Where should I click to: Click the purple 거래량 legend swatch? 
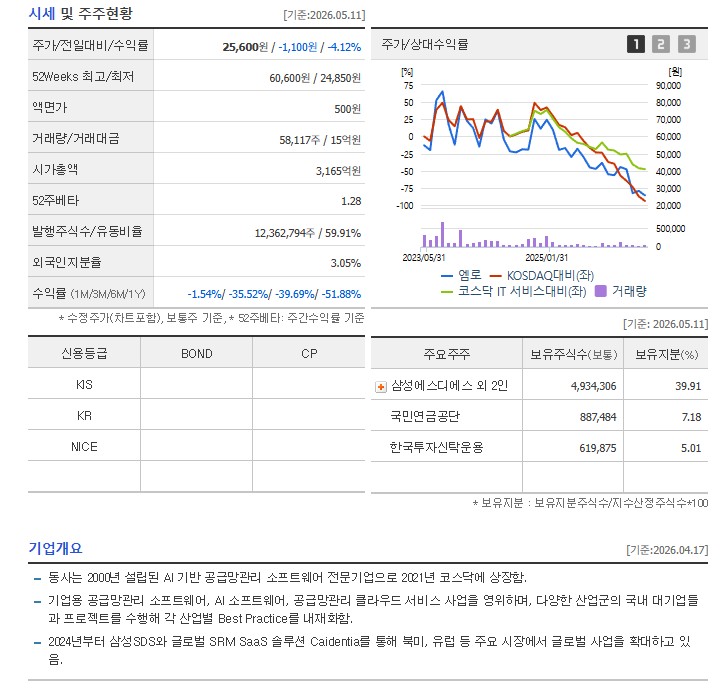(600, 291)
